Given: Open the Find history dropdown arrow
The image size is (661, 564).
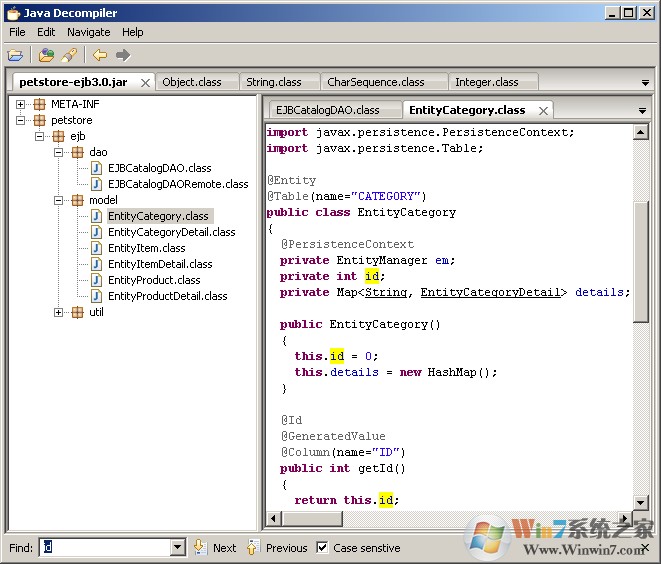Looking at the screenshot, I should click(178, 547).
